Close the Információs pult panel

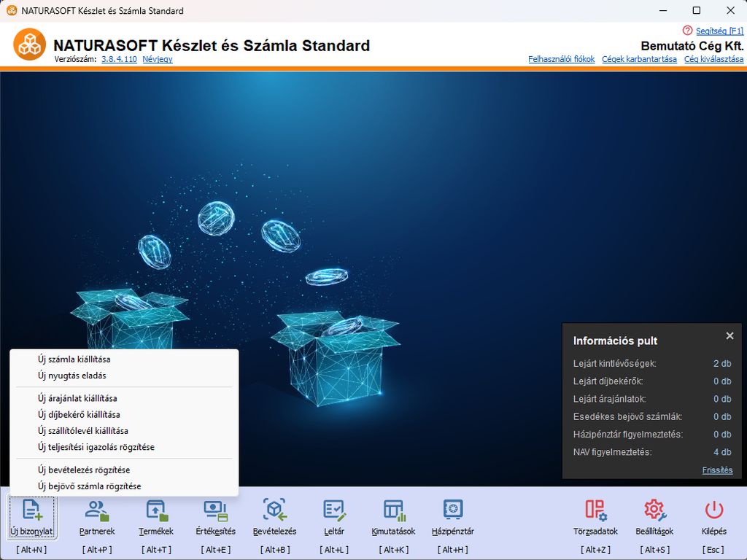729,336
